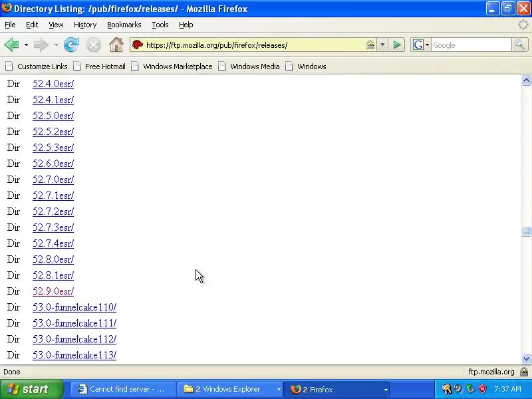This screenshot has width=532, height=399.
Task: Click into the URL address field
Action: [255, 45]
